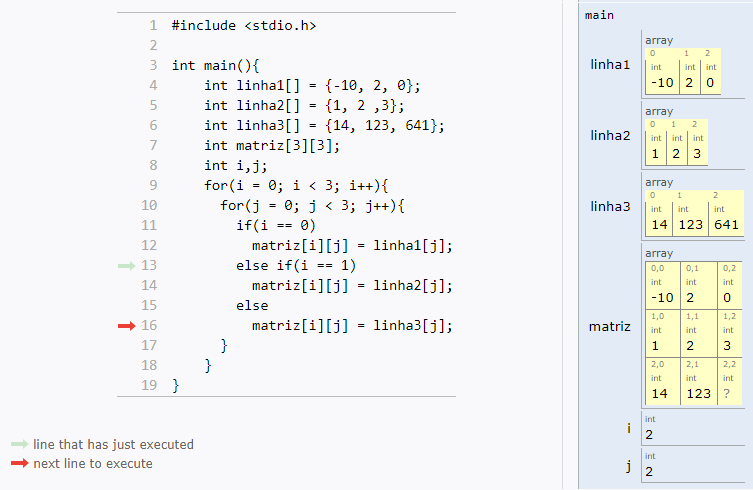Click the red arrow in the legend
Viewport: 753px width, 490px height.
tap(20, 464)
